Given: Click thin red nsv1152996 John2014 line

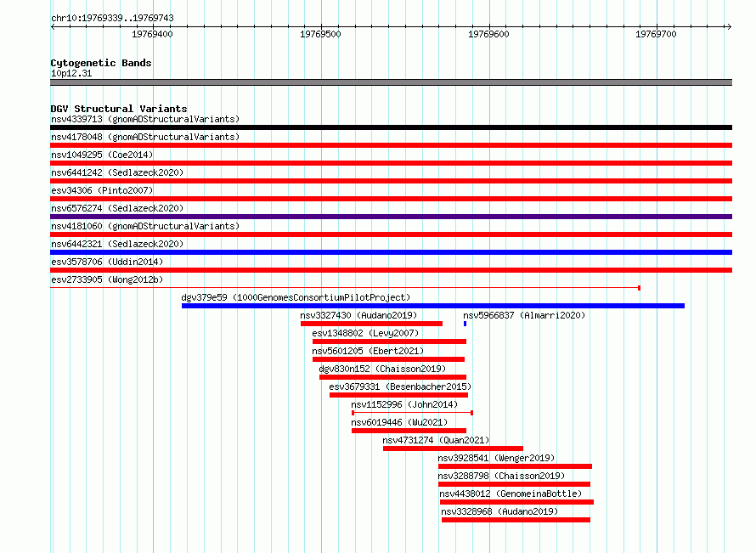Looking at the screenshot, I should (412, 413).
